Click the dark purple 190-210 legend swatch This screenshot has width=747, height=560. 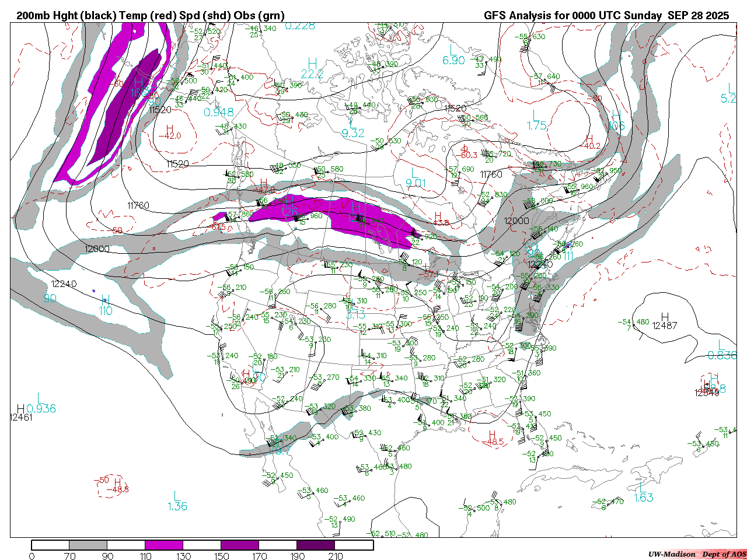pyautogui.click(x=316, y=545)
